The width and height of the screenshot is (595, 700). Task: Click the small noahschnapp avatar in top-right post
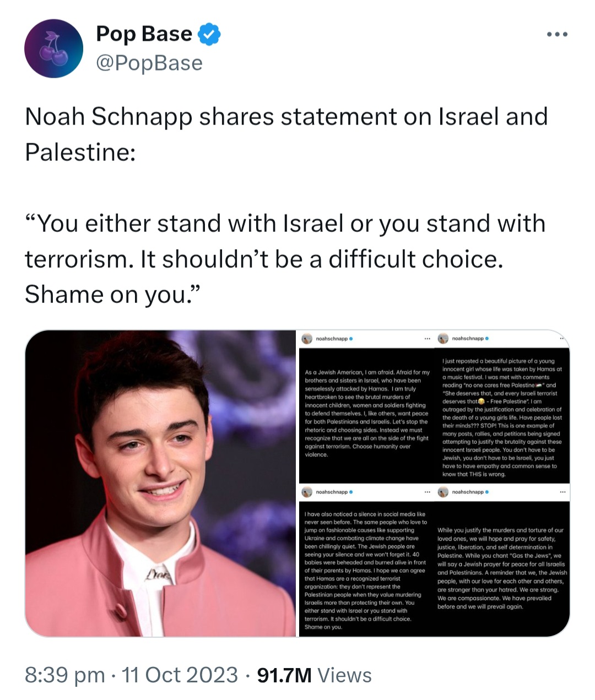[443, 339]
